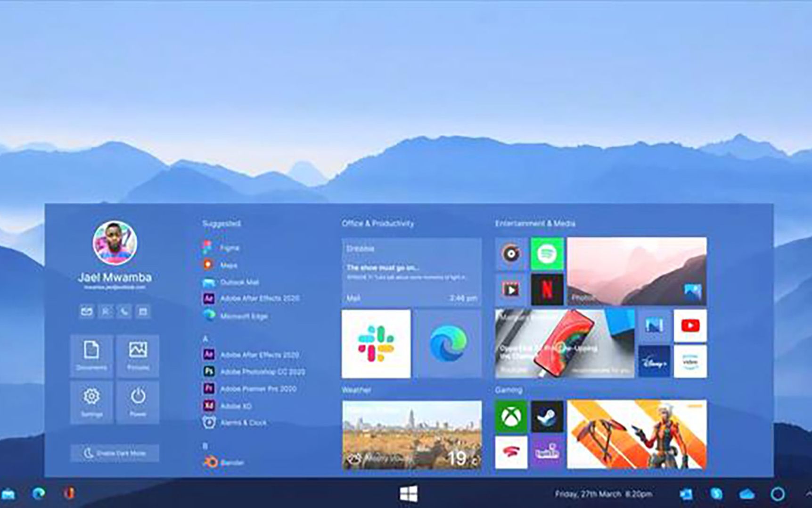
Task: Open the Prime Video tile
Action: pyautogui.click(x=690, y=362)
